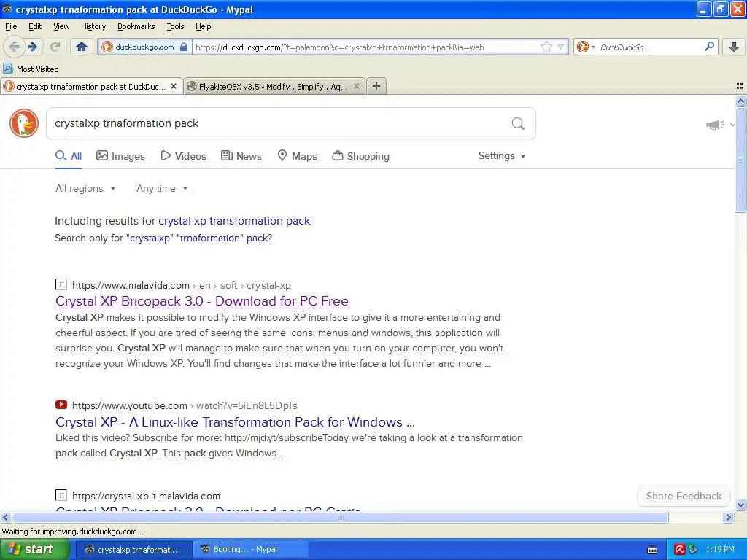Screen dimensions: 747x560
Task: Switch to the FlyakiteOSX v3.5 tab
Action: coord(274,86)
